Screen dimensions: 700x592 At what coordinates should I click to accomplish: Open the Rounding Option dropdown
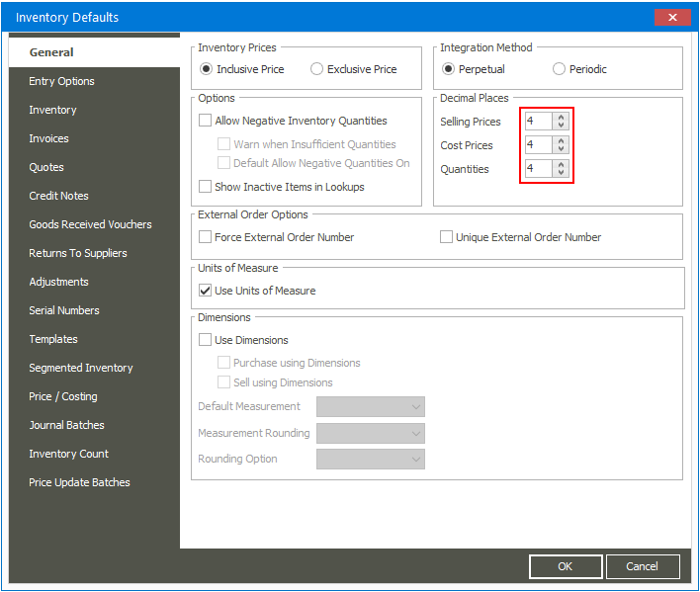coord(370,459)
